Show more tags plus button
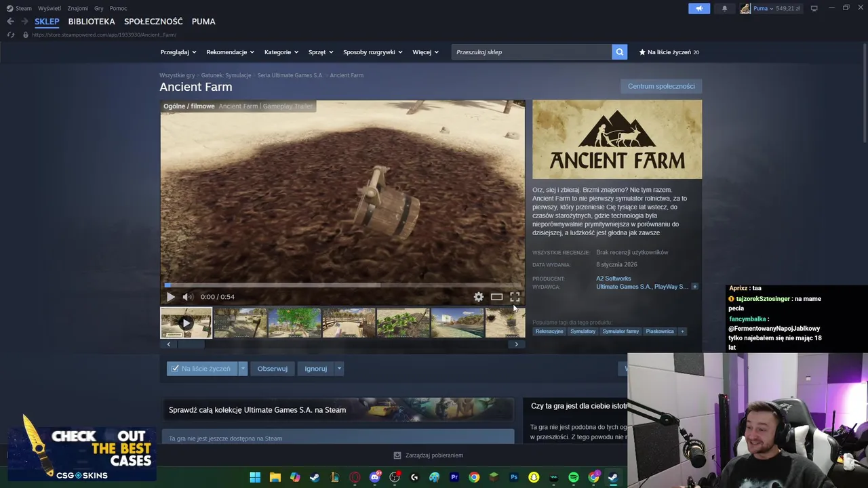This screenshot has width=868, height=488. 682,331
